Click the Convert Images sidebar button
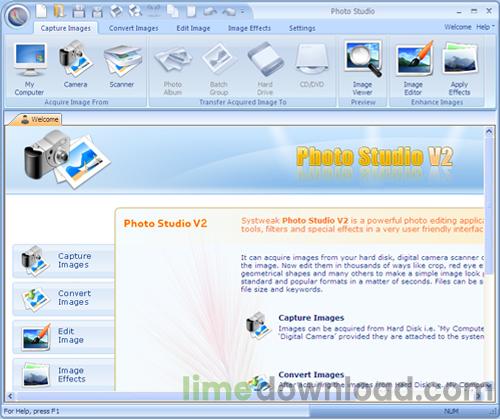The height and width of the screenshot is (420, 500). (63, 298)
